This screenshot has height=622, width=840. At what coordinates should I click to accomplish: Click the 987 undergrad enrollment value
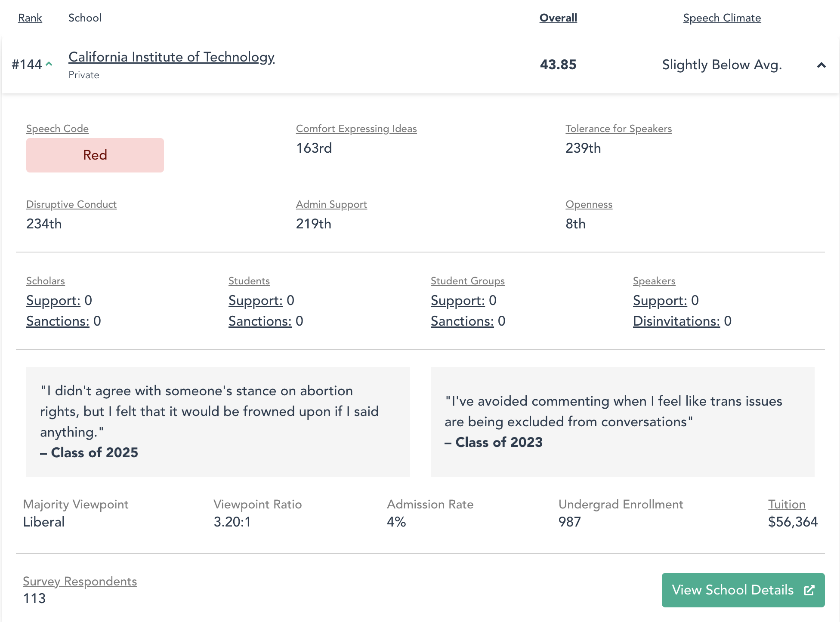point(570,522)
